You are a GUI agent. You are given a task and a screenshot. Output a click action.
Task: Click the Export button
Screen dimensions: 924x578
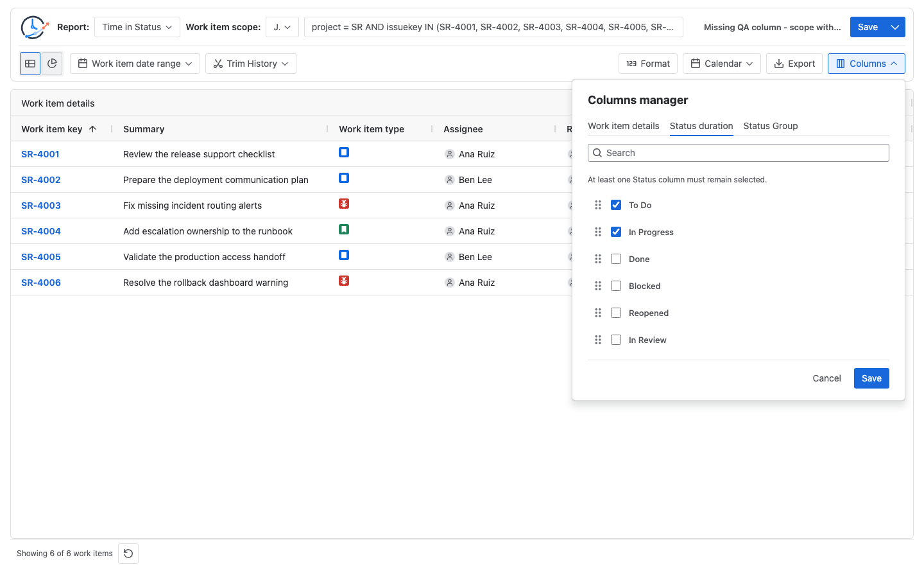click(794, 64)
